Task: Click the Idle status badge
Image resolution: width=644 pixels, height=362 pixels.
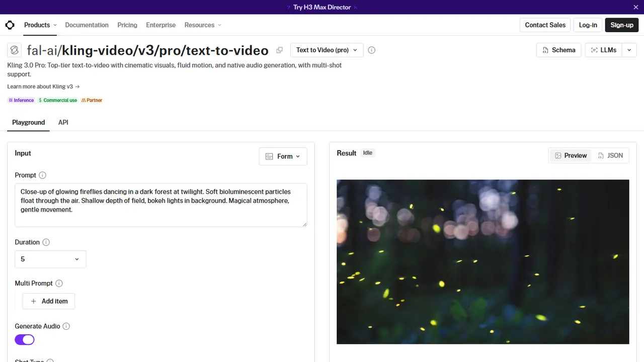Action: (x=368, y=153)
